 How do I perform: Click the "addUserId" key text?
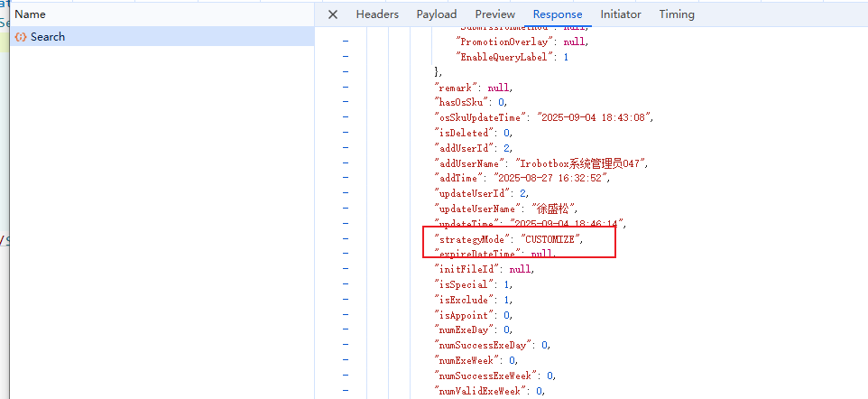click(x=464, y=148)
